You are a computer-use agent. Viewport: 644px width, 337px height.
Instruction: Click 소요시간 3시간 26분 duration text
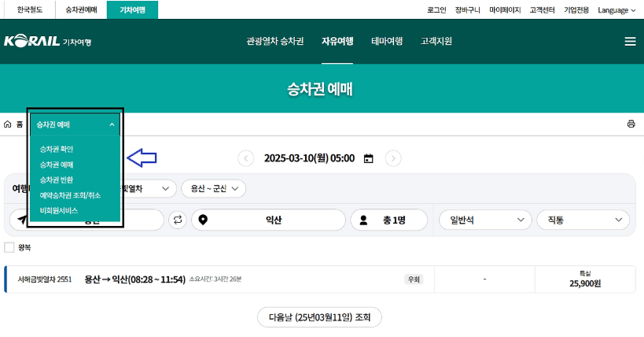coord(215,279)
